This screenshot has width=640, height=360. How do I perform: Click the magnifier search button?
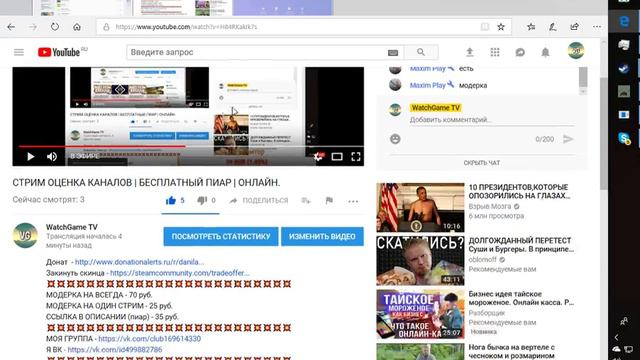pos(421,52)
